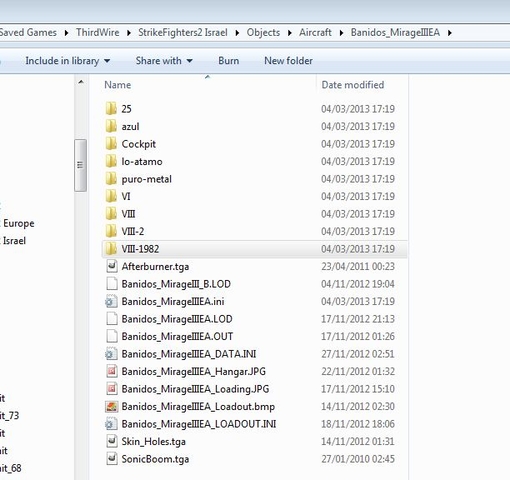Open the Include in library dropdown
This screenshot has width=510, height=480.
pos(68,61)
